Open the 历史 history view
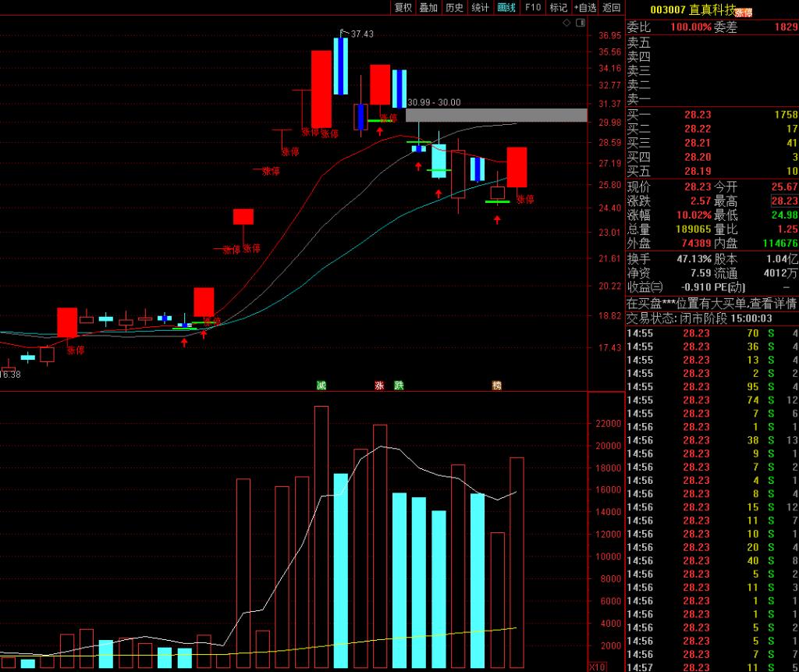Viewport: 799px width, 672px height. click(454, 8)
